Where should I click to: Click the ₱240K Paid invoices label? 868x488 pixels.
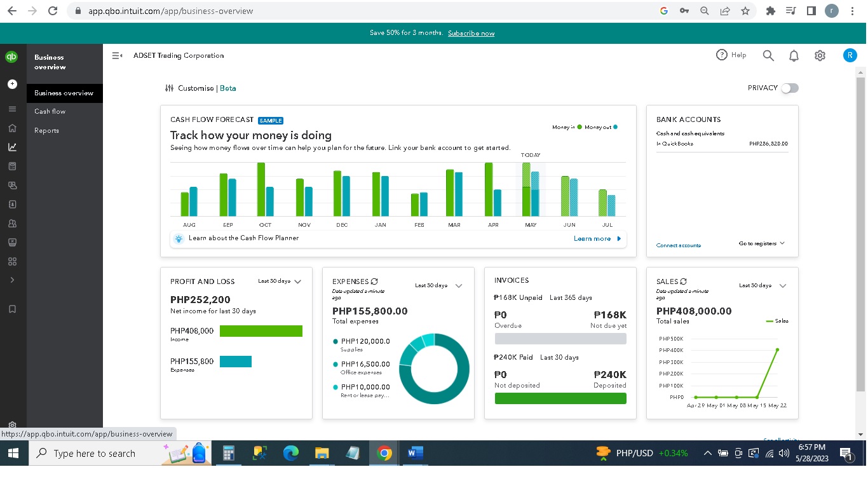pos(513,357)
